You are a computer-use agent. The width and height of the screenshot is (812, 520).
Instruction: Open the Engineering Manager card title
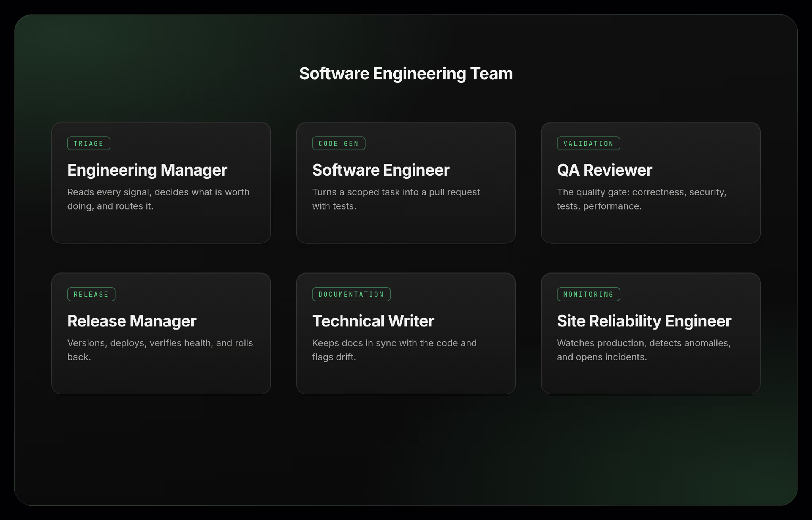coord(147,170)
